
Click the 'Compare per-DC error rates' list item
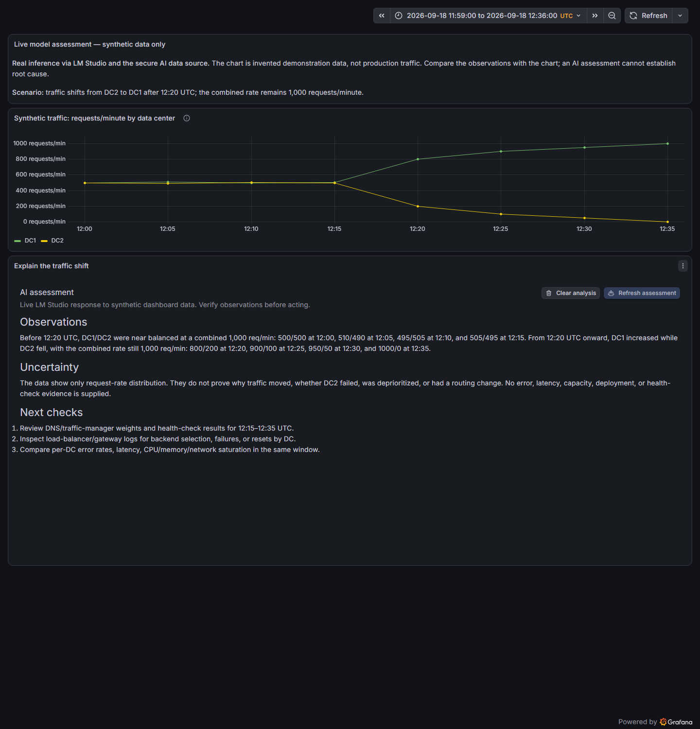coord(170,450)
